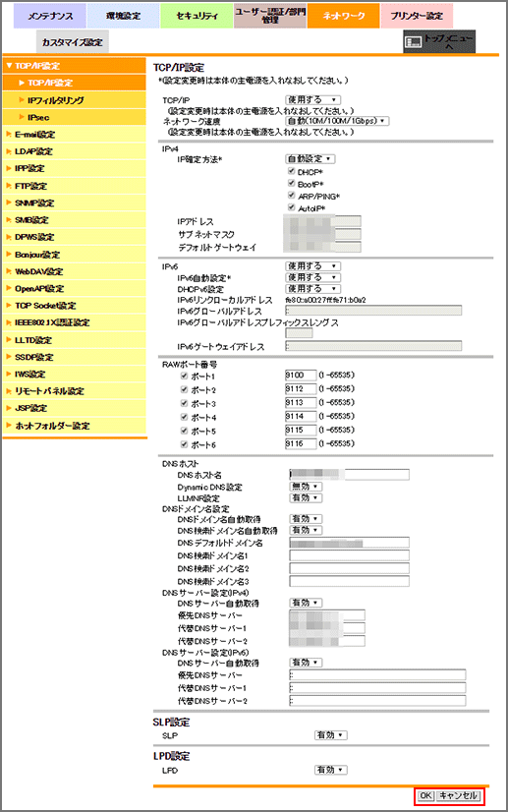Expand FTP設定 in sidebar
Screen dimensions: 508x812
[x=75, y=186]
